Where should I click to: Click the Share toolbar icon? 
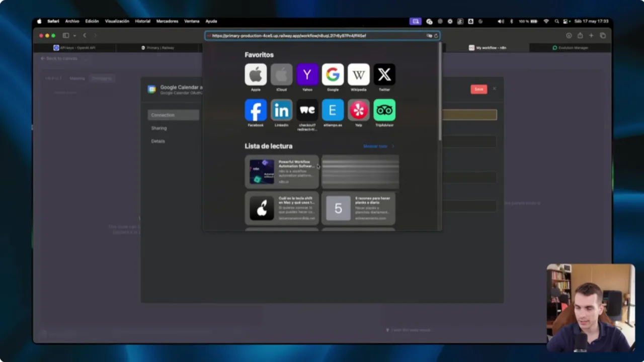pyautogui.click(x=580, y=36)
